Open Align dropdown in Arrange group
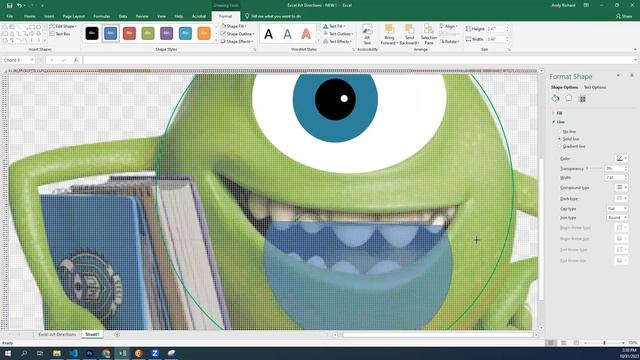This screenshot has width=640, height=360. 449,26
